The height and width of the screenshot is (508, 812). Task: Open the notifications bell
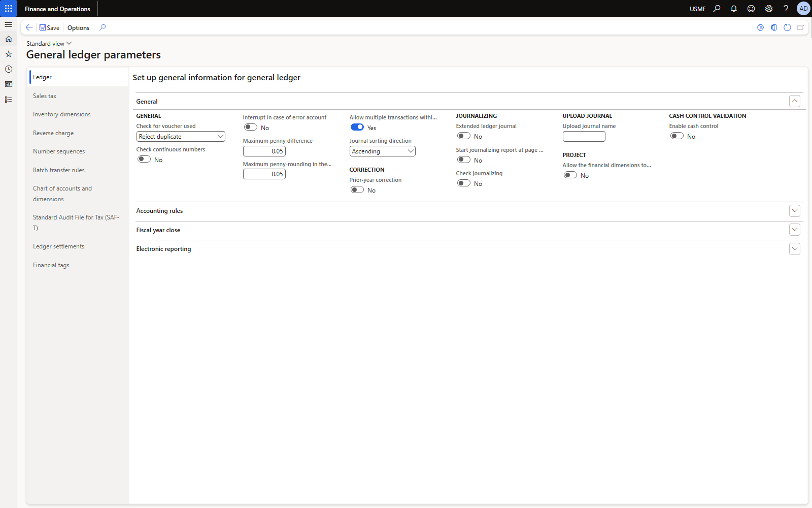pos(734,9)
